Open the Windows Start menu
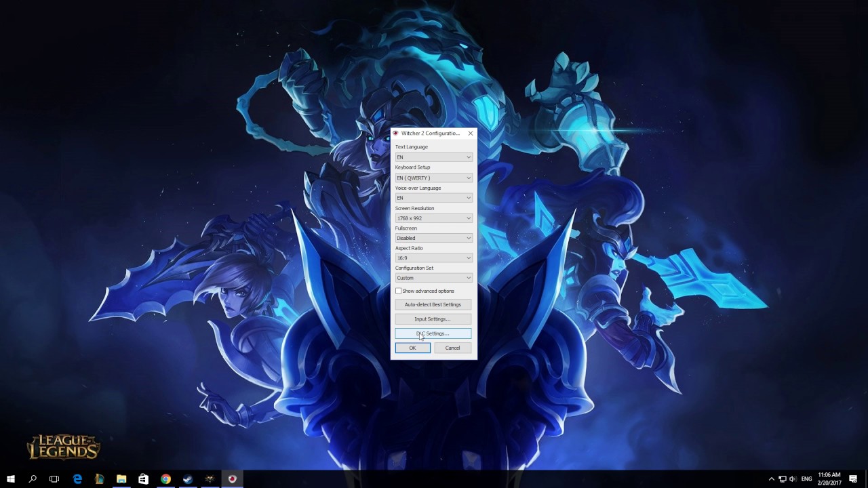The height and width of the screenshot is (488, 868). coord(10,479)
